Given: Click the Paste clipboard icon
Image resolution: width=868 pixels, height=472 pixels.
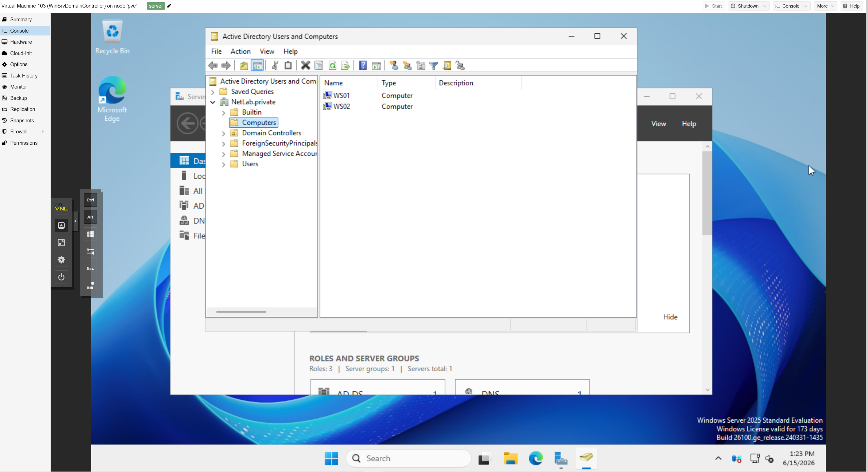Looking at the screenshot, I should (288, 65).
